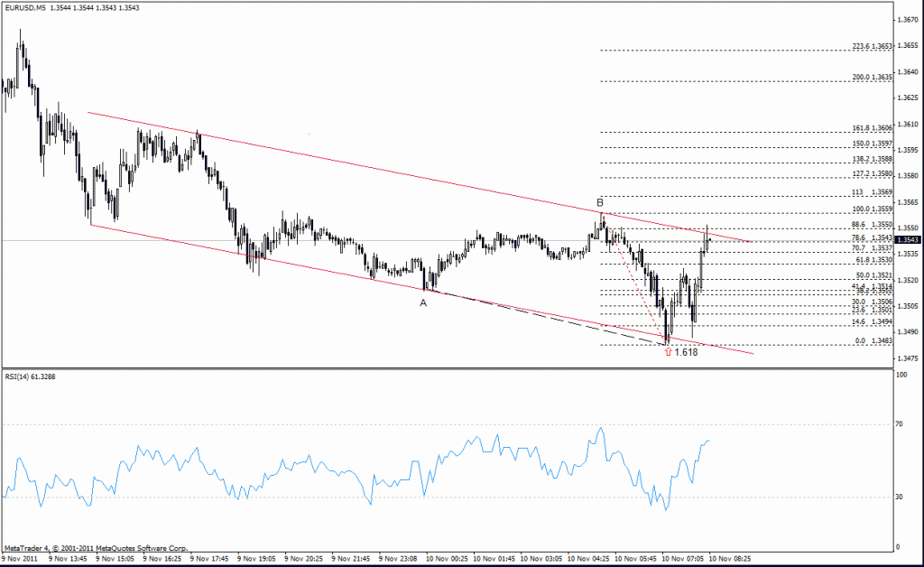Click the RSI scale value 70
This screenshot has width=924, height=567.
(900, 423)
